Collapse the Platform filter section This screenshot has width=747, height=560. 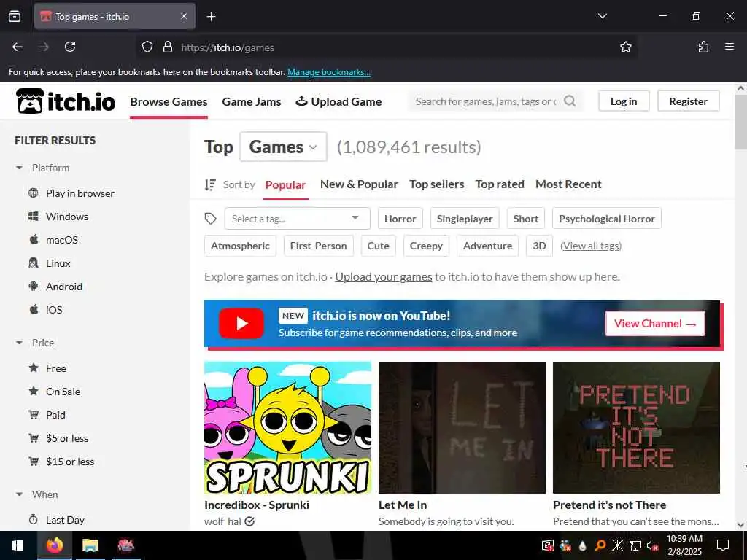click(19, 168)
